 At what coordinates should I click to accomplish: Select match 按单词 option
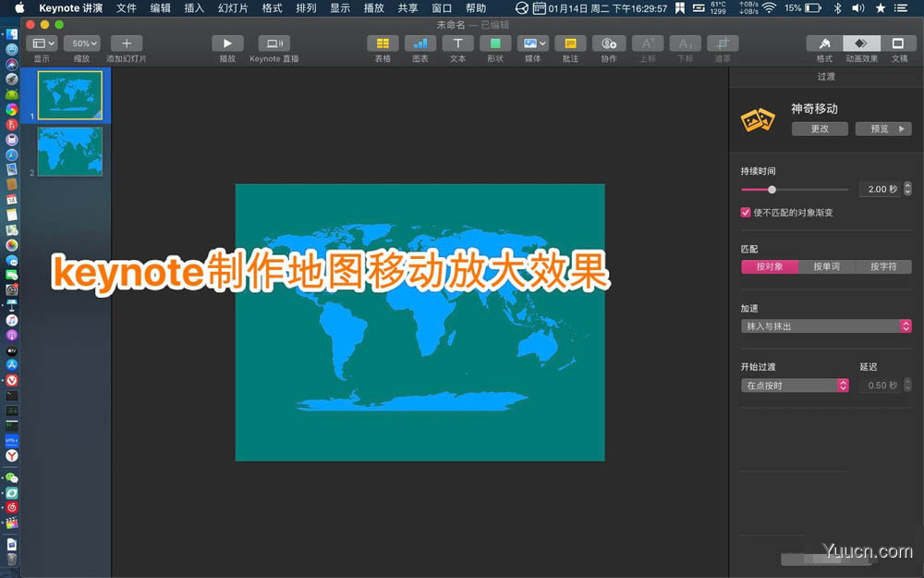click(827, 266)
